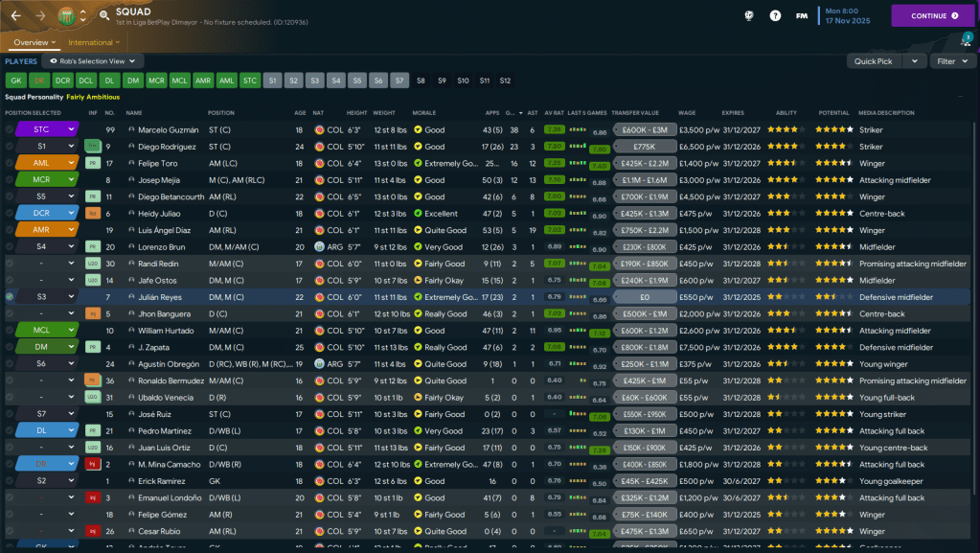980x553 pixels.
Task: Open the club badge menu
Action: pos(66,15)
